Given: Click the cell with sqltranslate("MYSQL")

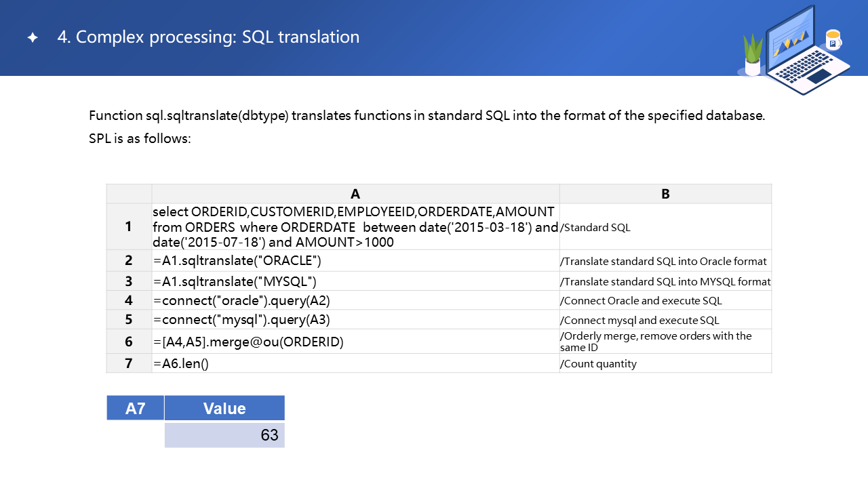Looking at the screenshot, I should 355,281.
